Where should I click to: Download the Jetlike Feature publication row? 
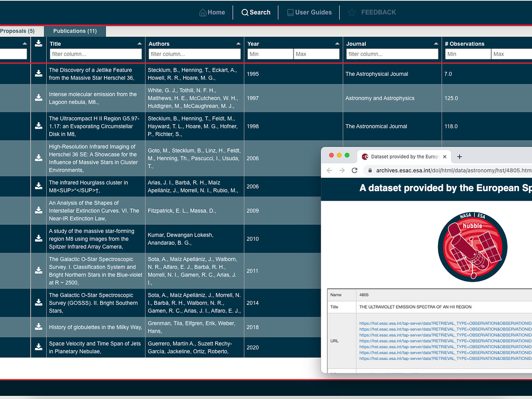point(38,74)
